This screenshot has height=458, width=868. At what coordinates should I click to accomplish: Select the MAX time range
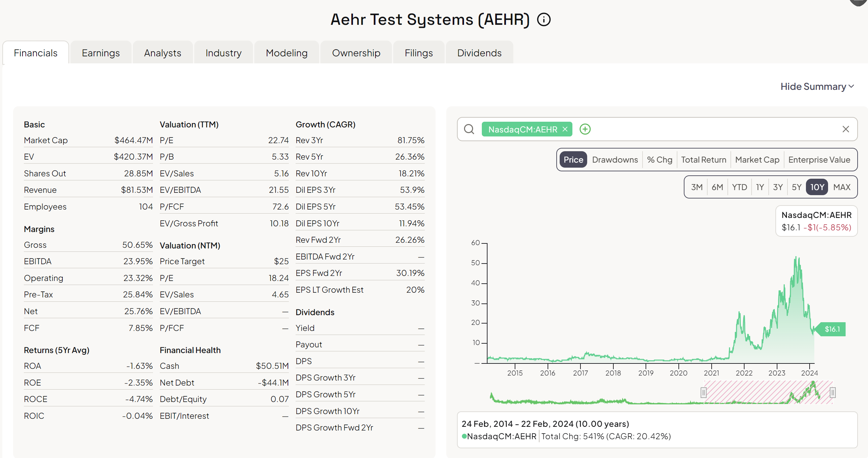pos(841,187)
